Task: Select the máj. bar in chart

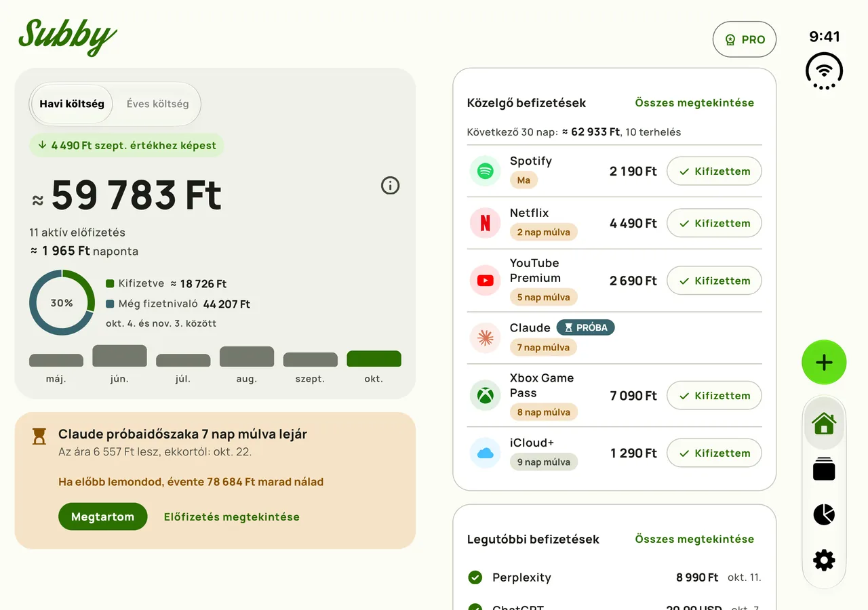Action: pos(56,361)
